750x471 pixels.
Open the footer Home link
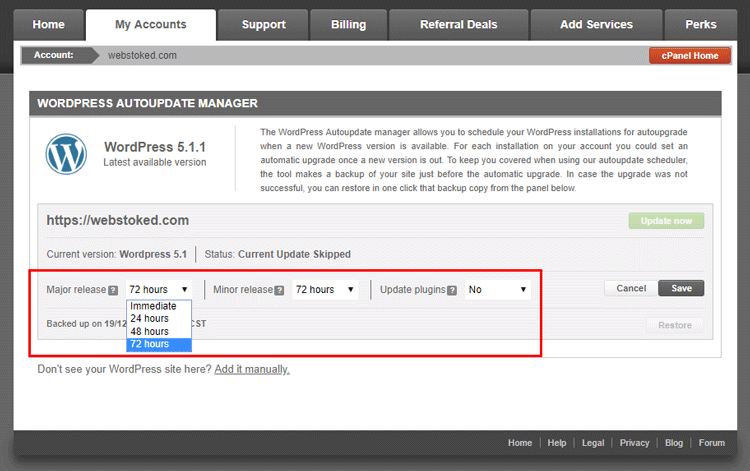(x=520, y=443)
